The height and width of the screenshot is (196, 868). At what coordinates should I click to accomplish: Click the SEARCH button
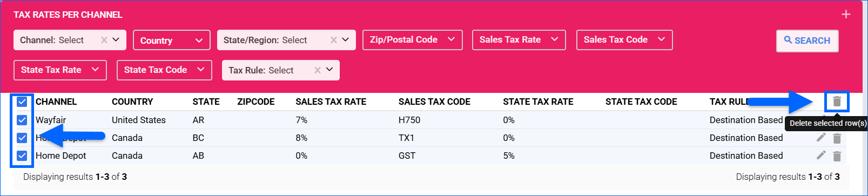[808, 40]
